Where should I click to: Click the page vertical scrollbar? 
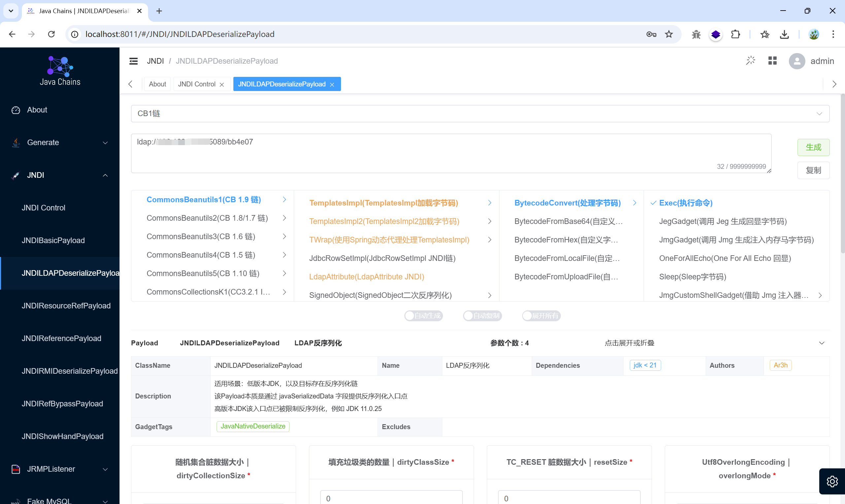tap(842, 173)
